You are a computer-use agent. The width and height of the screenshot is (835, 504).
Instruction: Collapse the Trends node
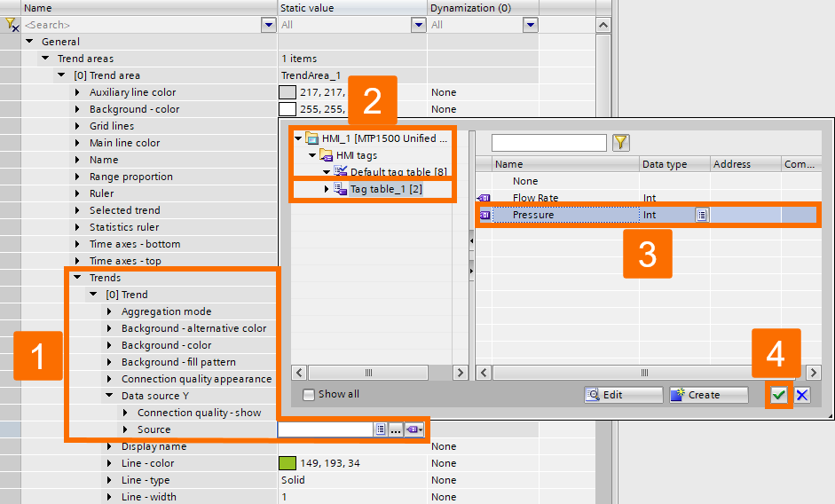78,278
